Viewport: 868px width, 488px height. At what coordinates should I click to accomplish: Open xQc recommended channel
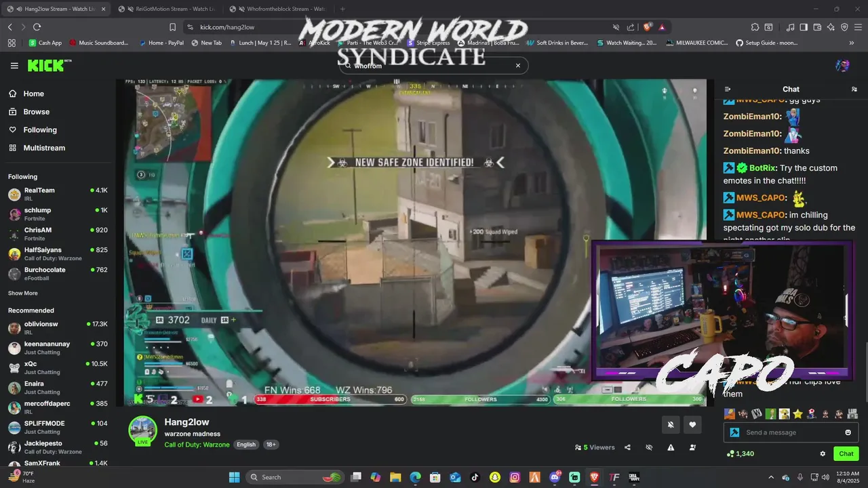click(58, 367)
